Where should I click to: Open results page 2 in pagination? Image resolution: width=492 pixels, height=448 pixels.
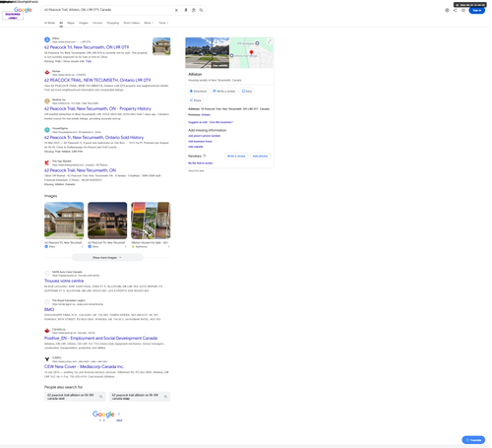[104, 420]
